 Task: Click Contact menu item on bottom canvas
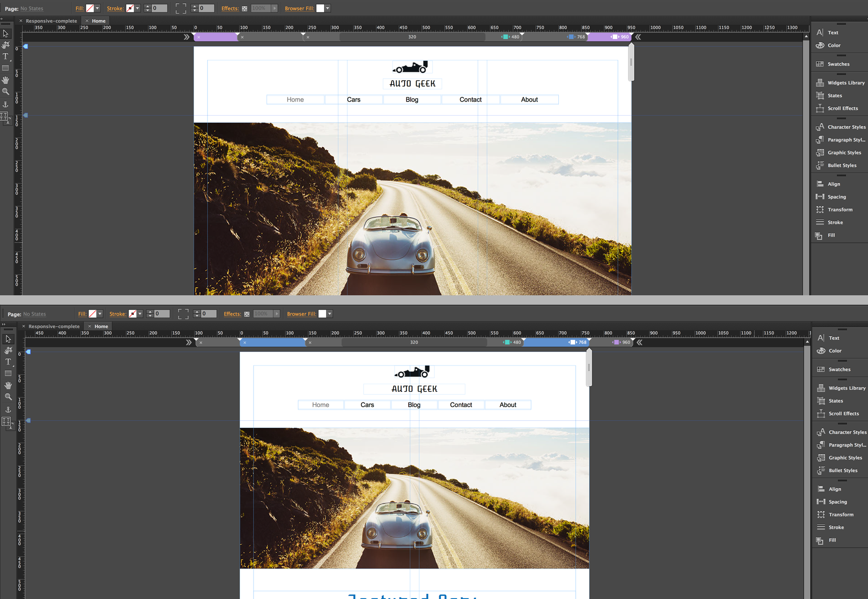461,405
